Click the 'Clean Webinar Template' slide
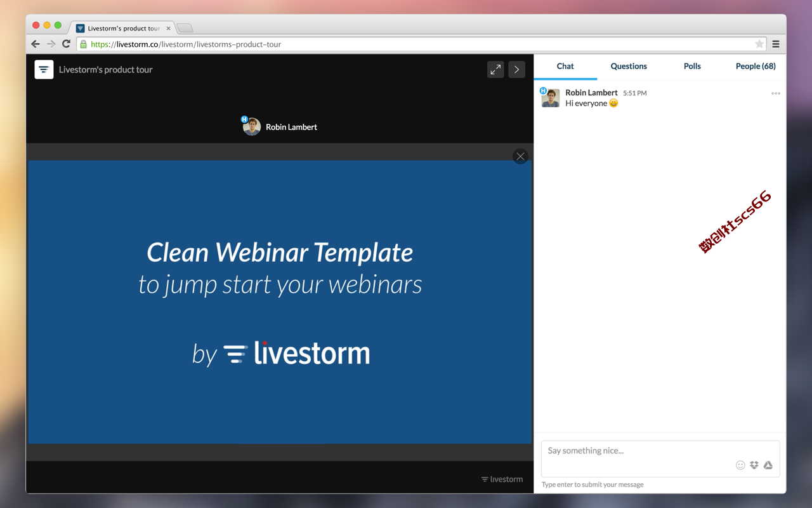The width and height of the screenshot is (812, 508). (x=280, y=302)
